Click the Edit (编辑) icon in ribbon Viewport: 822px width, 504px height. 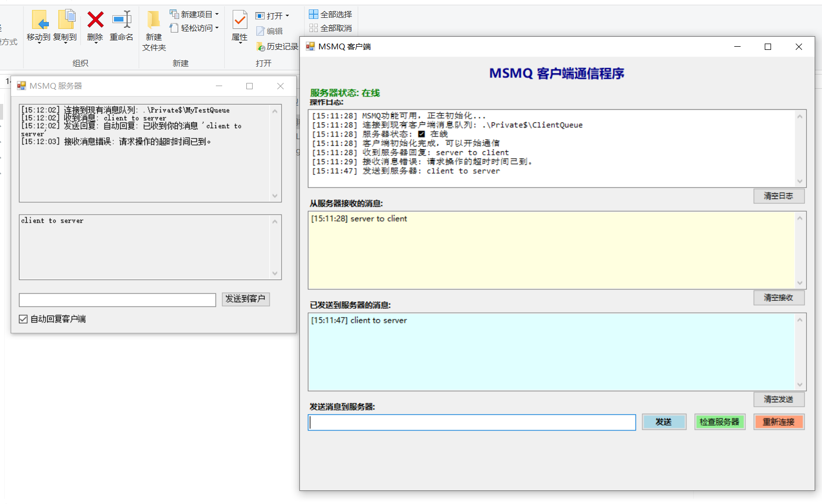coord(260,31)
